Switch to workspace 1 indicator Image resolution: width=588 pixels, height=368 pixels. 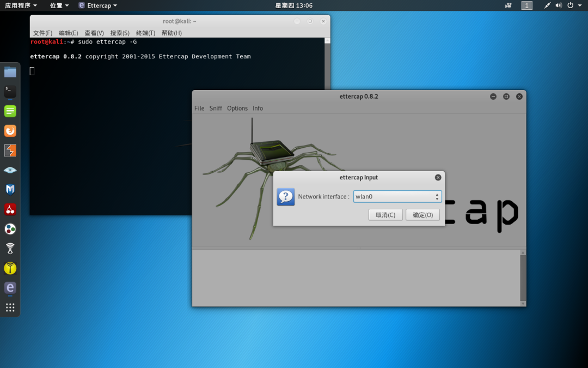527,5
